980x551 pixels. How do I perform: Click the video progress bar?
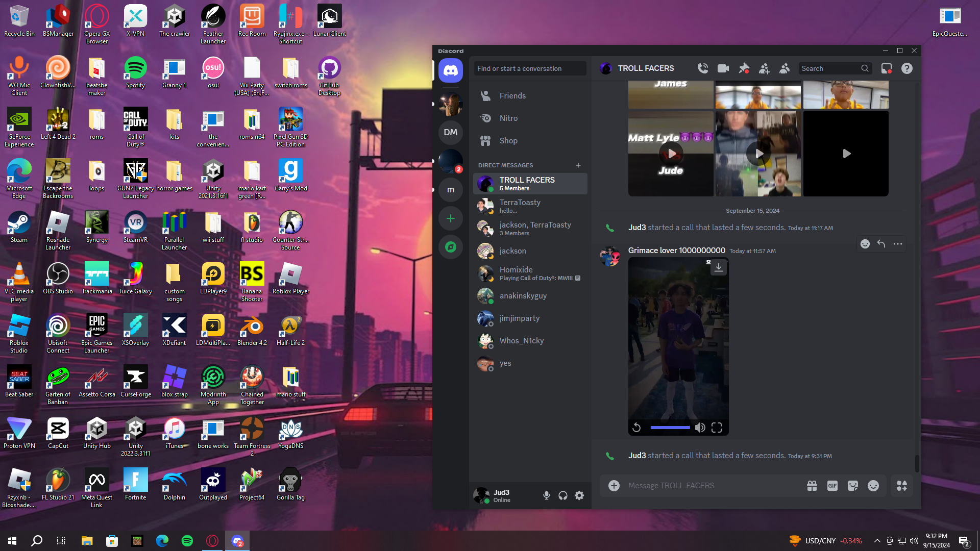pos(670,428)
